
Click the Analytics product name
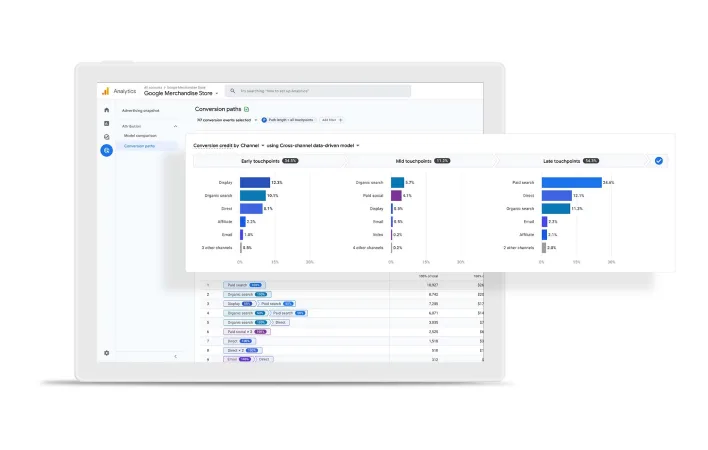pos(125,91)
